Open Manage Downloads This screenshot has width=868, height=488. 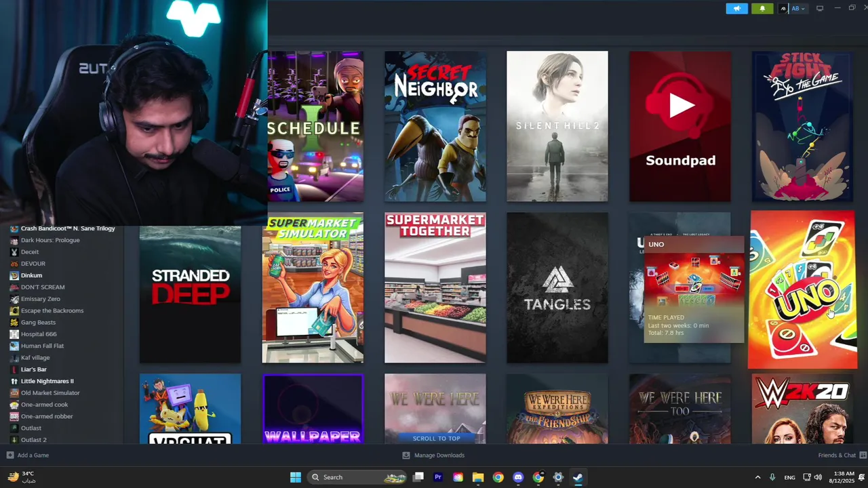click(x=433, y=455)
